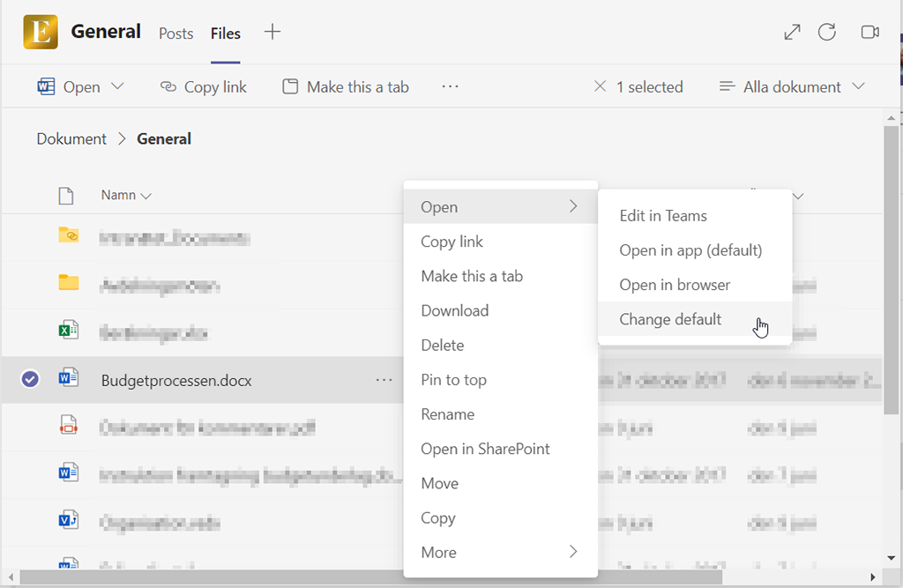Screen dimensions: 903x588
Task: Click Make this a tab toolbar button
Action: click(346, 86)
